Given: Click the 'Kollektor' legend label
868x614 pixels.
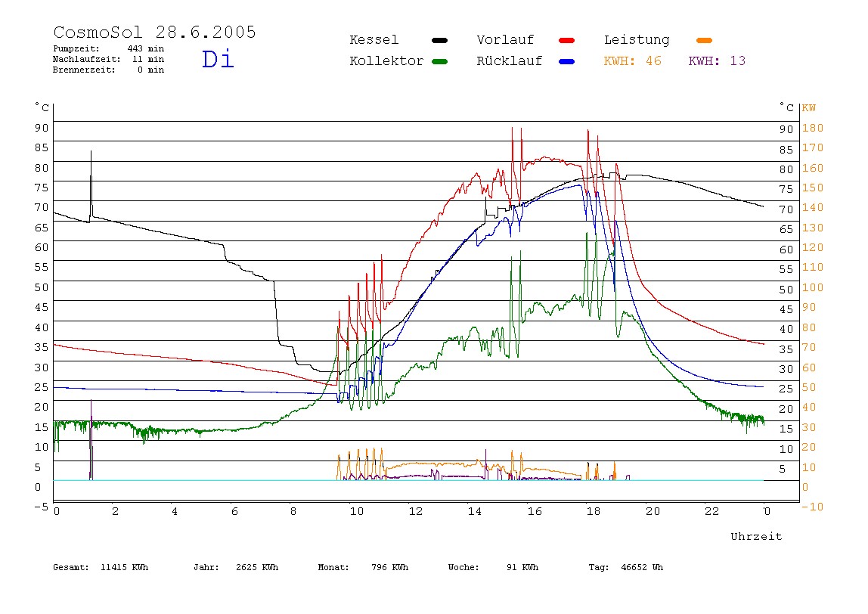Looking at the screenshot, I should click(386, 61).
